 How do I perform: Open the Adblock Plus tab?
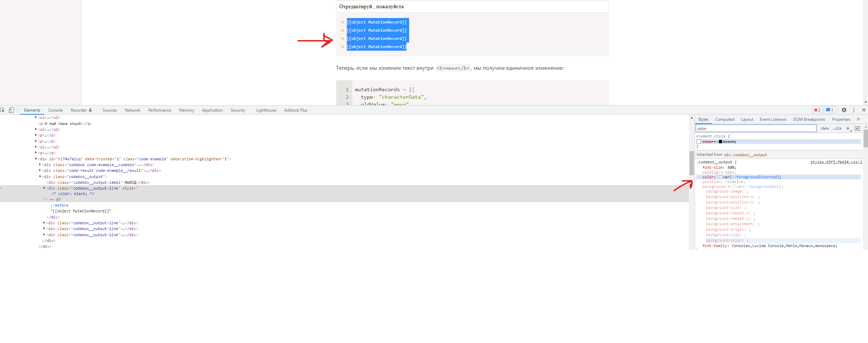[x=296, y=110]
